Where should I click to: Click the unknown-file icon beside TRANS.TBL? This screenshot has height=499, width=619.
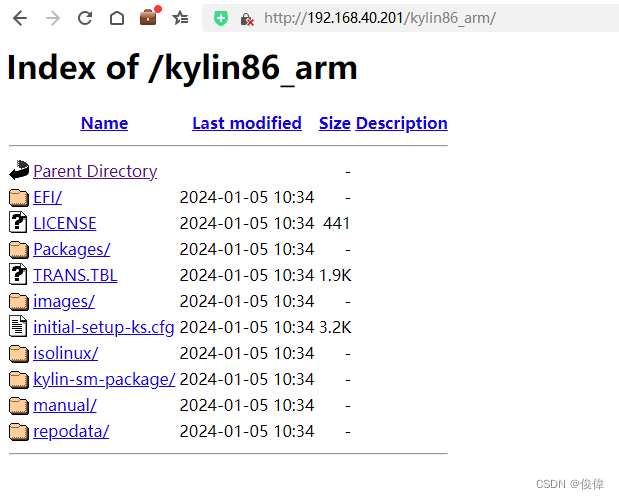point(18,274)
